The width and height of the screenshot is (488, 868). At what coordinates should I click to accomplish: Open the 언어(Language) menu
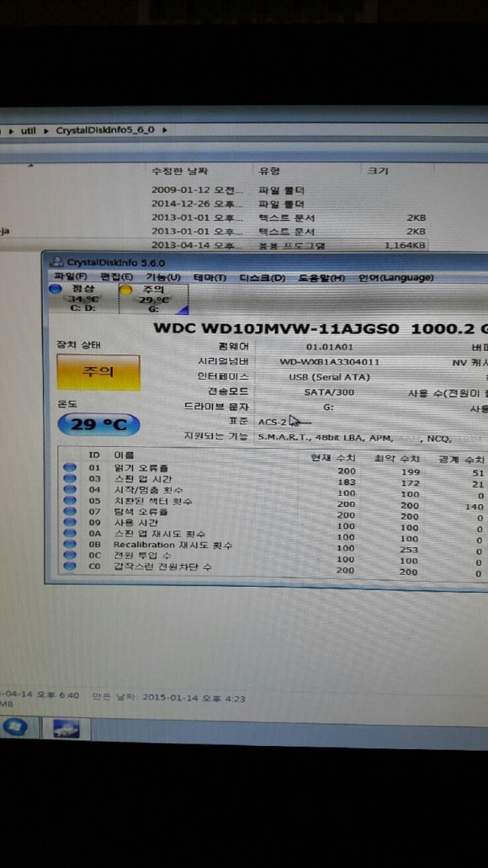[x=395, y=278]
